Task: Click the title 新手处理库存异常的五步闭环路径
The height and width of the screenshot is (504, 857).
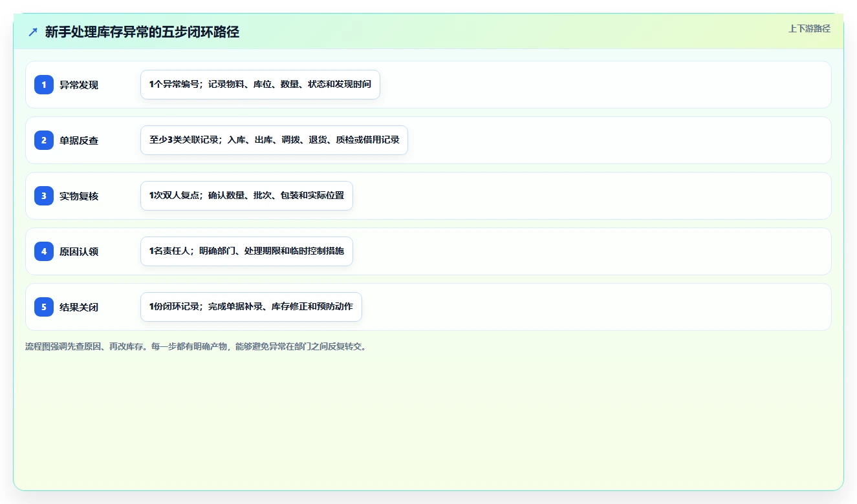Action: coord(142,32)
